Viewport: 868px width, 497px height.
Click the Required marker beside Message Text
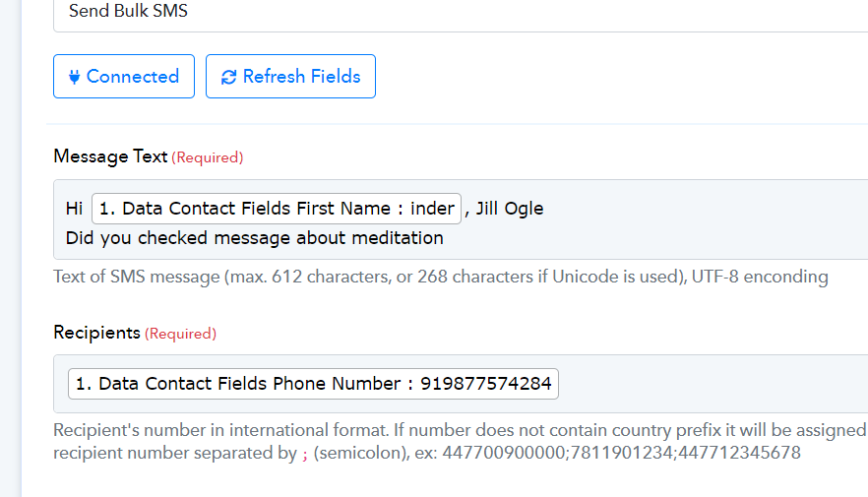pos(208,157)
